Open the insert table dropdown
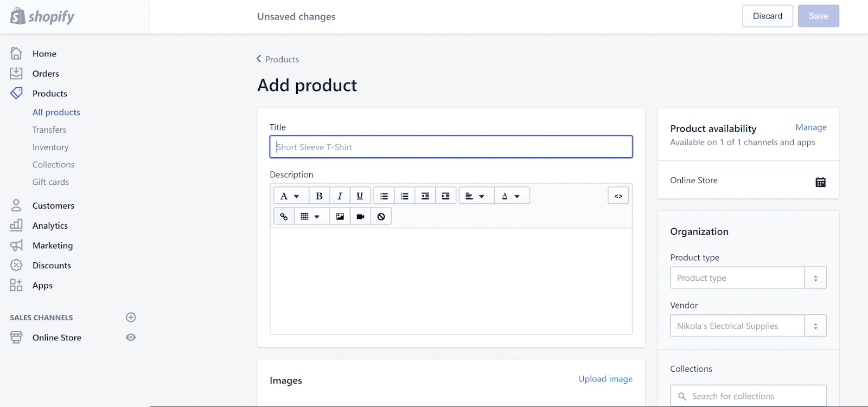Image resolution: width=868 pixels, height=407 pixels. pyautogui.click(x=311, y=216)
